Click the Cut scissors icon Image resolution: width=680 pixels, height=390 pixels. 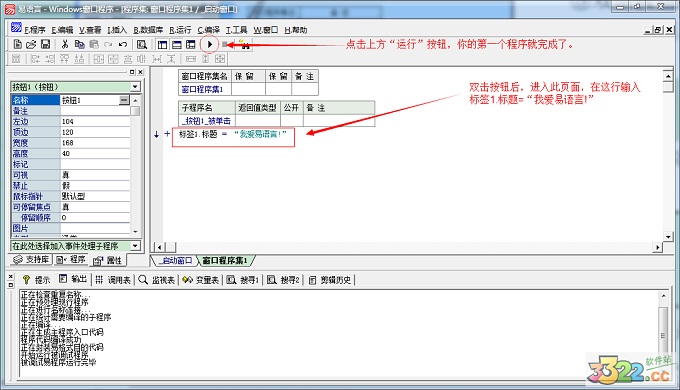coord(65,44)
